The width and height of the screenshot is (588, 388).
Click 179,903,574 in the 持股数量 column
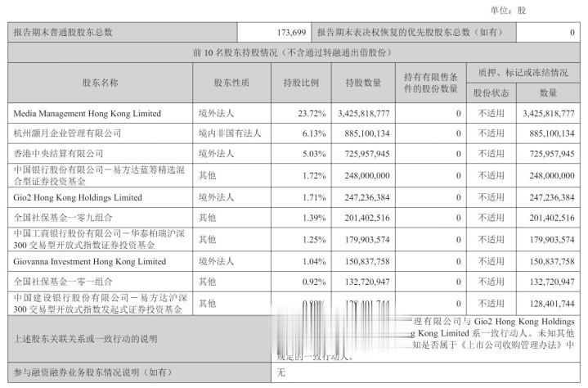click(x=367, y=239)
